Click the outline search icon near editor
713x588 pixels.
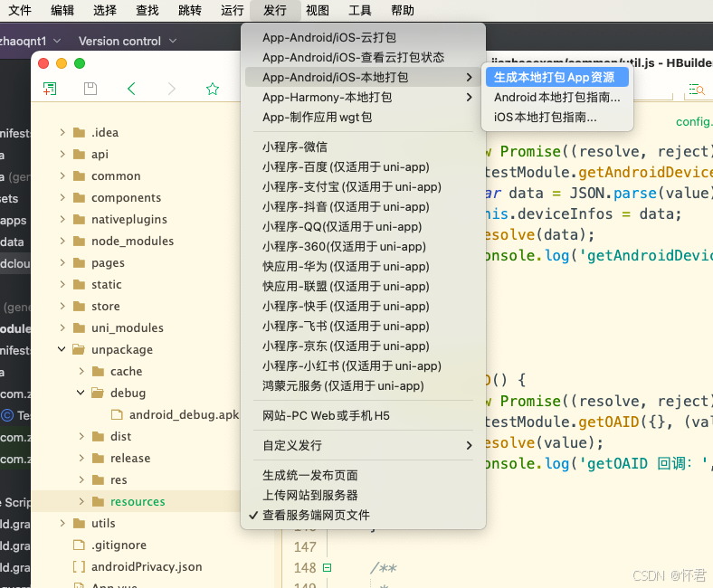(697, 90)
